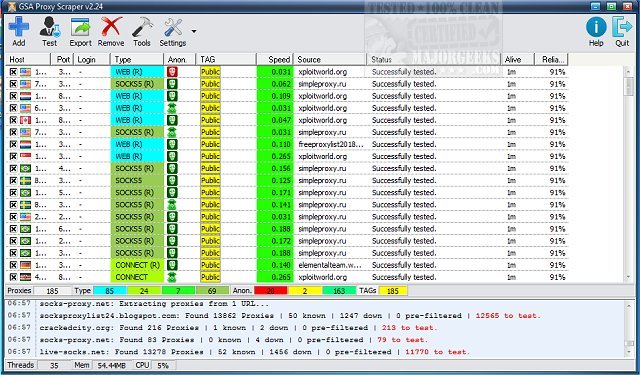The height and width of the screenshot is (375, 640).
Task: Click the cyan Type count 85 box
Action: pos(110,291)
